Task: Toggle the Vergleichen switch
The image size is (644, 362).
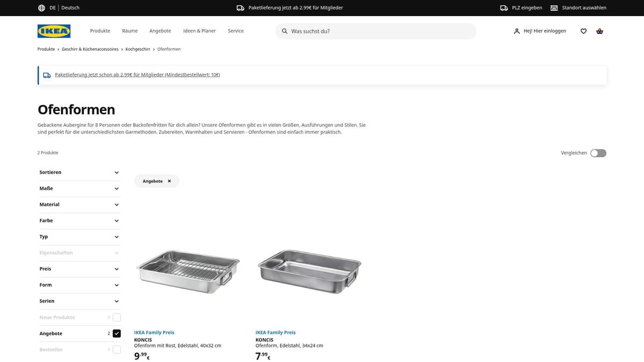Action: click(x=597, y=153)
